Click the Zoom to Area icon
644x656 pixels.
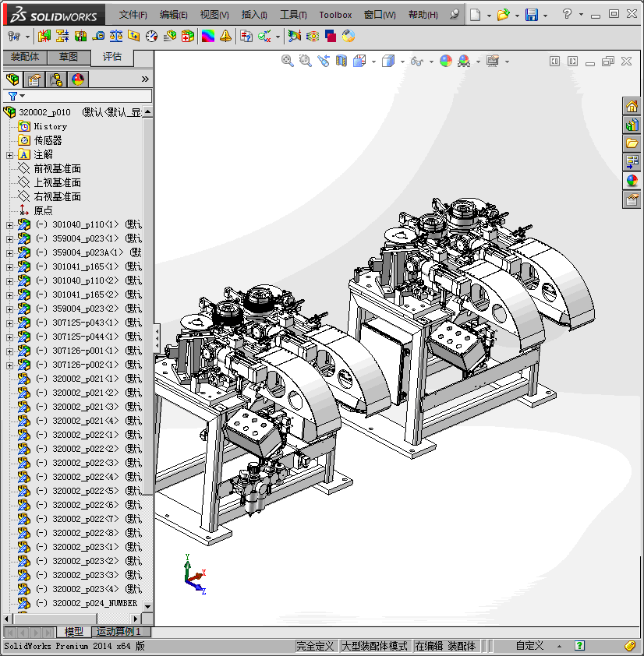[306, 61]
